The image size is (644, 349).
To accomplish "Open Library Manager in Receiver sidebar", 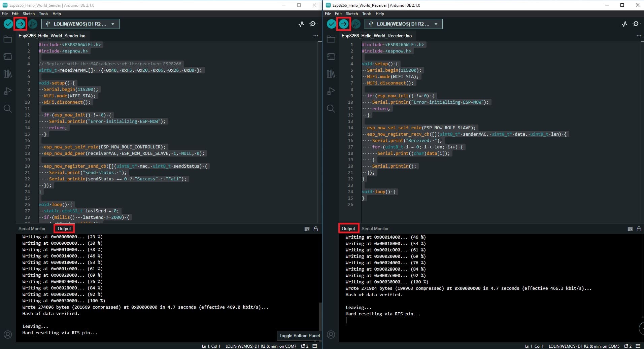I will click(x=331, y=74).
